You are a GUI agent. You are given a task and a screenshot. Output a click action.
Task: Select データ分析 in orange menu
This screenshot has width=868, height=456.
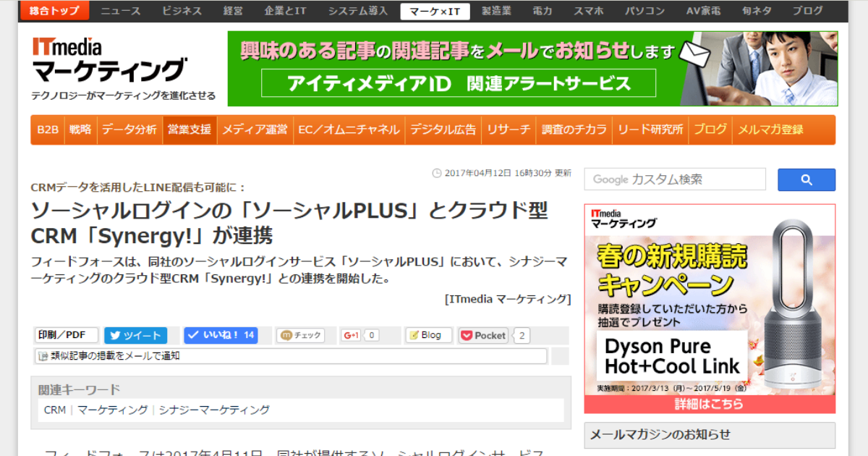coord(129,130)
